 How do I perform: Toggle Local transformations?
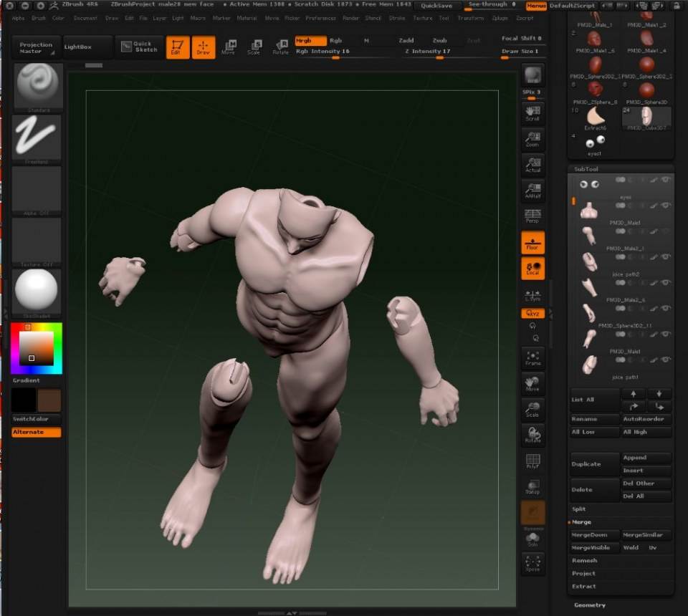click(x=532, y=269)
